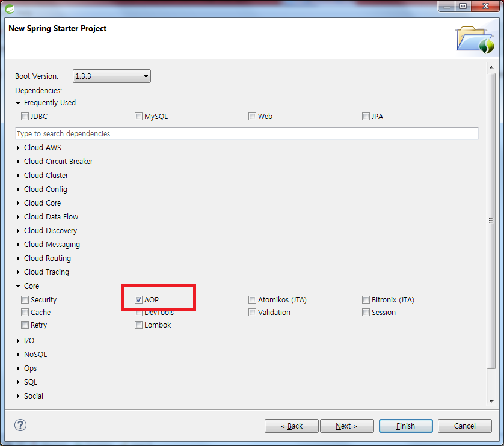Expand the SQL category
This screenshot has width=504, height=446.
click(18, 382)
